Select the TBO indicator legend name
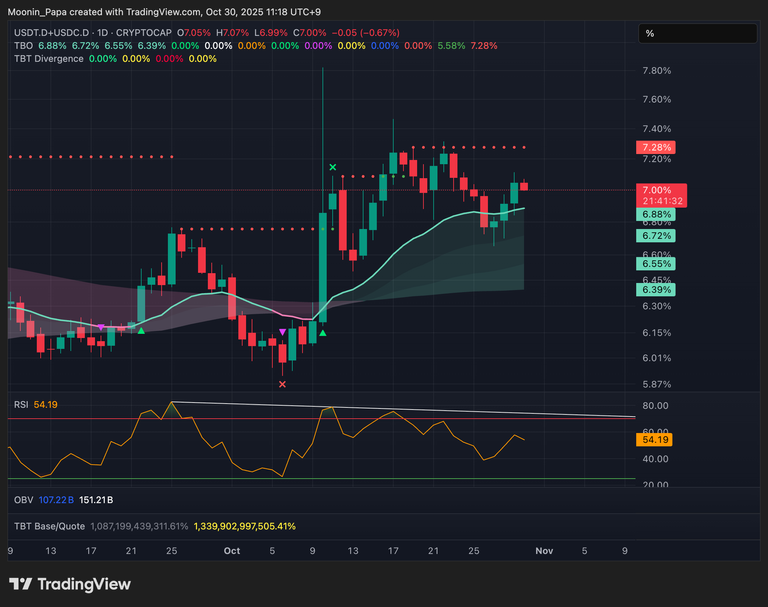The width and height of the screenshot is (768, 607). pyautogui.click(x=23, y=46)
